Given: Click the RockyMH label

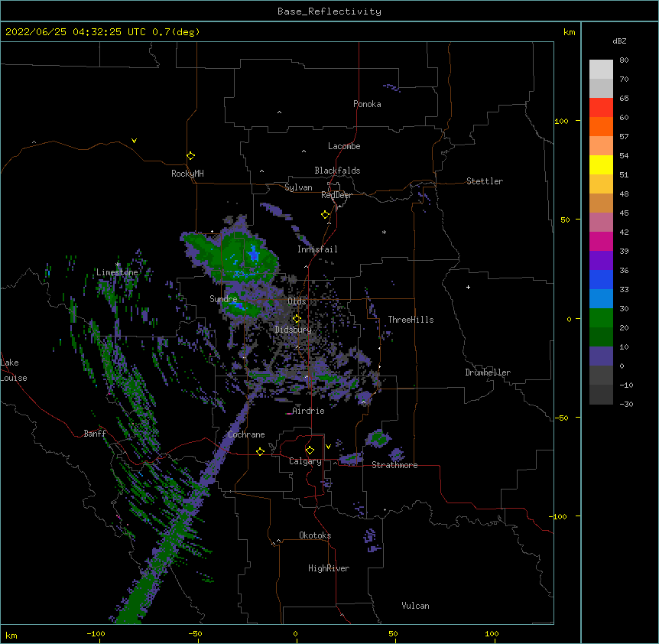Looking at the screenshot, I should point(187,174).
